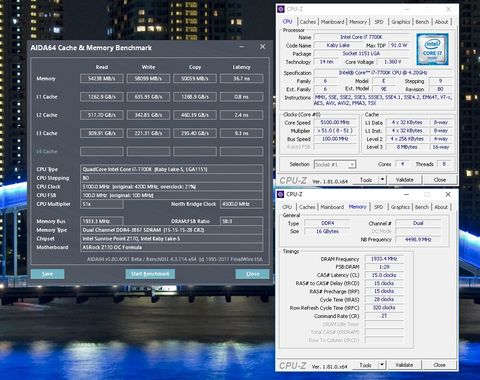Open the SPD tab in top CPU-Z window
This screenshot has width=480, height=380.
379,22
